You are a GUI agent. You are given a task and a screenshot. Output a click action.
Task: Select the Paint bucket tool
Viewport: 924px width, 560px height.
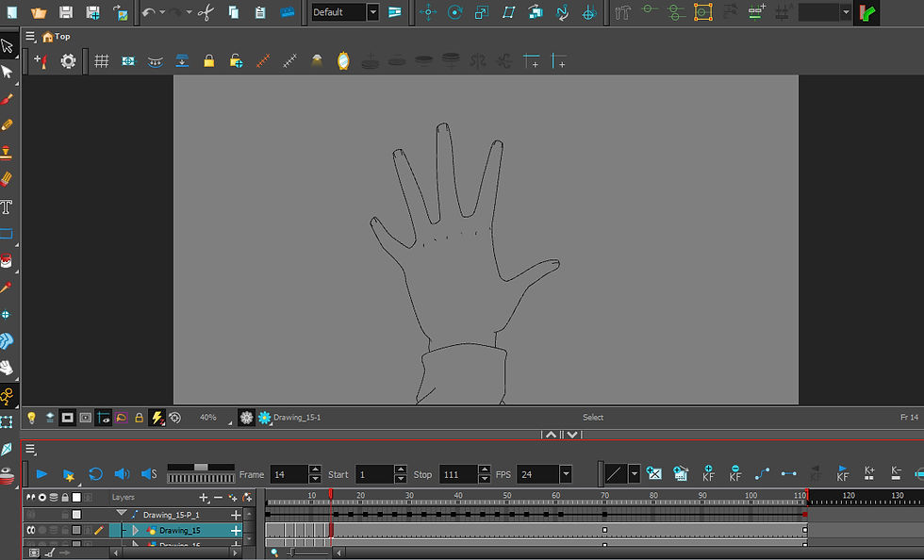[x=7, y=260]
